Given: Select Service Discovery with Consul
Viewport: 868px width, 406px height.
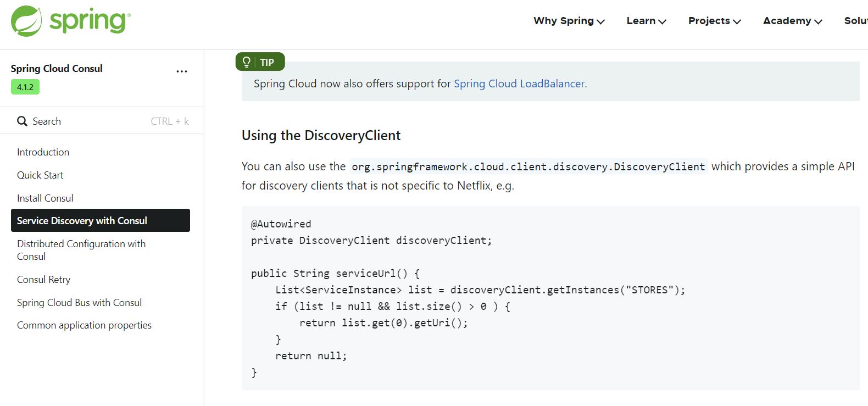Looking at the screenshot, I should tap(82, 221).
